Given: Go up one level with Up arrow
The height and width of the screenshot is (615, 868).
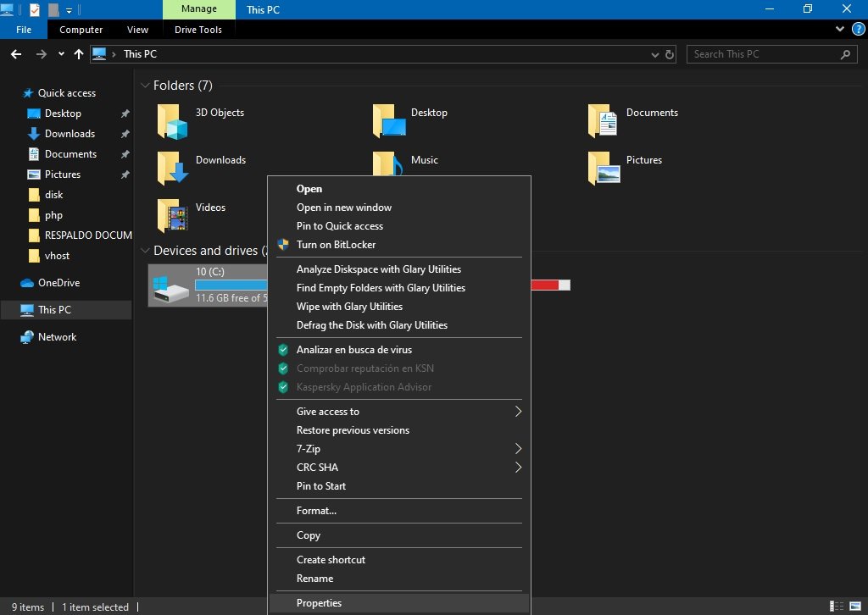Looking at the screenshot, I should (x=79, y=54).
